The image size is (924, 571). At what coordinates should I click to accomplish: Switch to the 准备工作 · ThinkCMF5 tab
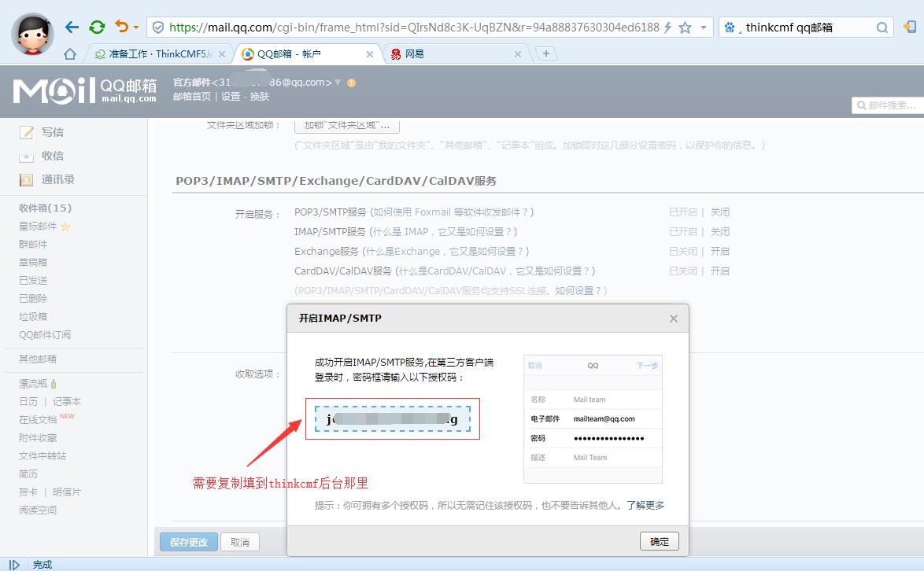point(159,54)
